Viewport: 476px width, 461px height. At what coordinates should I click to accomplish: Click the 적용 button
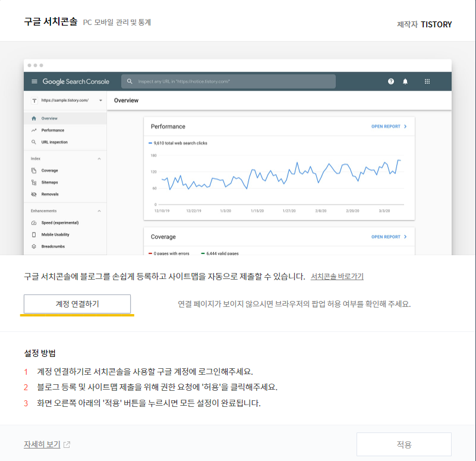(404, 444)
